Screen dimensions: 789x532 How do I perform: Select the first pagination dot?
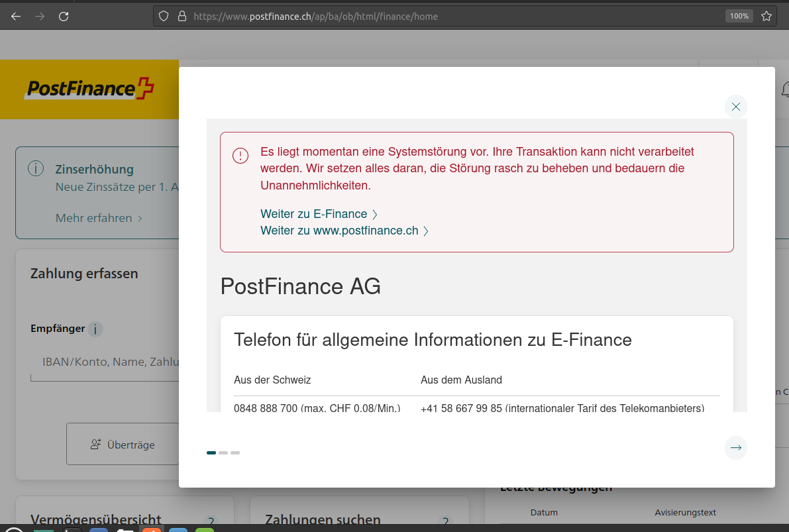click(x=211, y=453)
